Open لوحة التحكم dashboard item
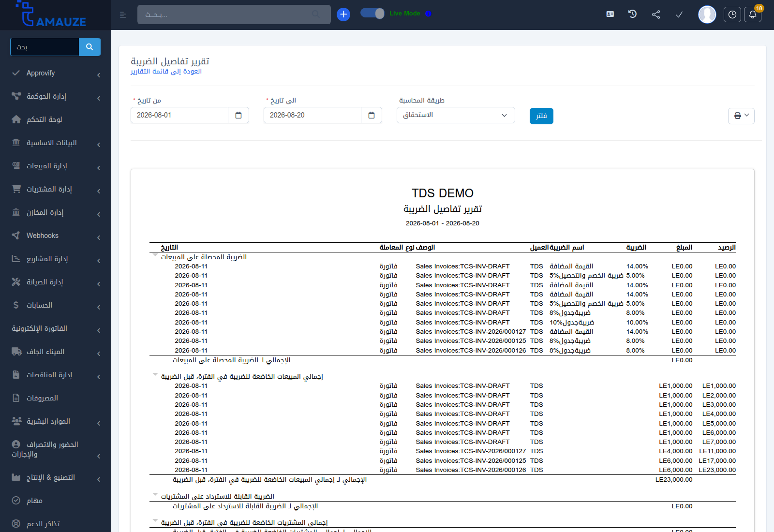 (56, 119)
